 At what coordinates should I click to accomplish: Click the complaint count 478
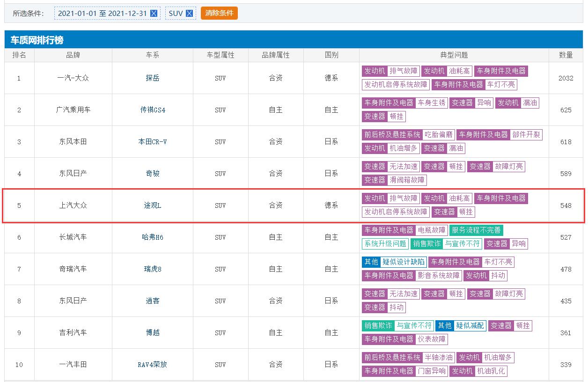pos(566,269)
